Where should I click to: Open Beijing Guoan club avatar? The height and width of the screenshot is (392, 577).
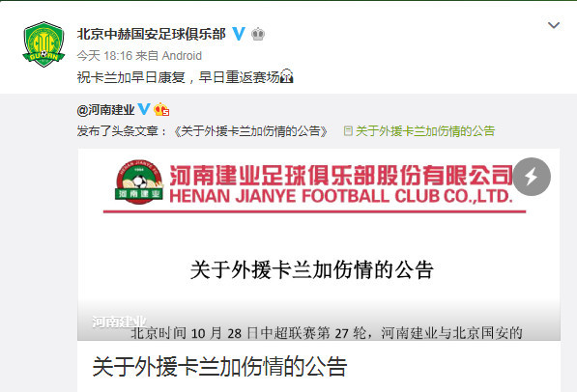coord(43,44)
